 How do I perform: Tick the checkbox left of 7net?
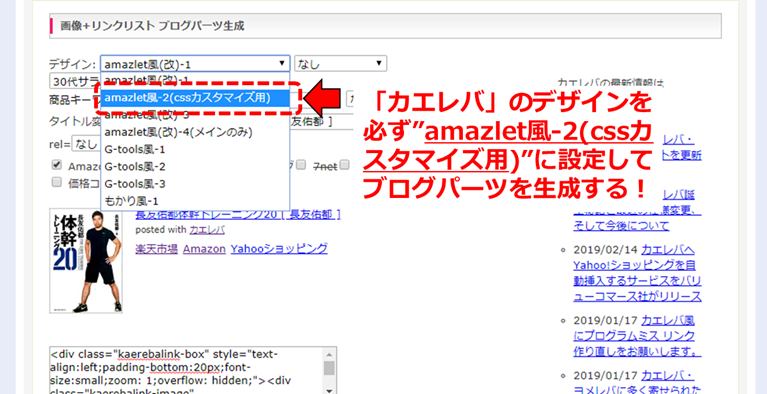tap(301, 165)
